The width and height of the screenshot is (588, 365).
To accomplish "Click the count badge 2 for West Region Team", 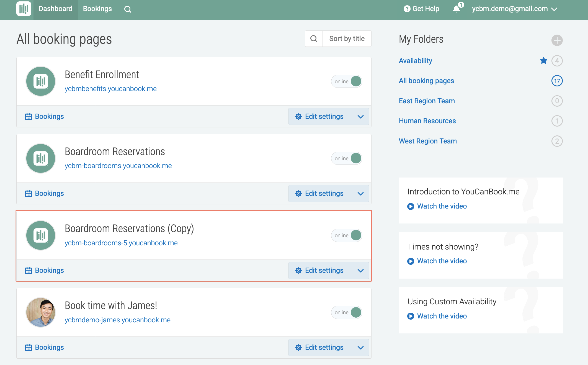I will (557, 141).
